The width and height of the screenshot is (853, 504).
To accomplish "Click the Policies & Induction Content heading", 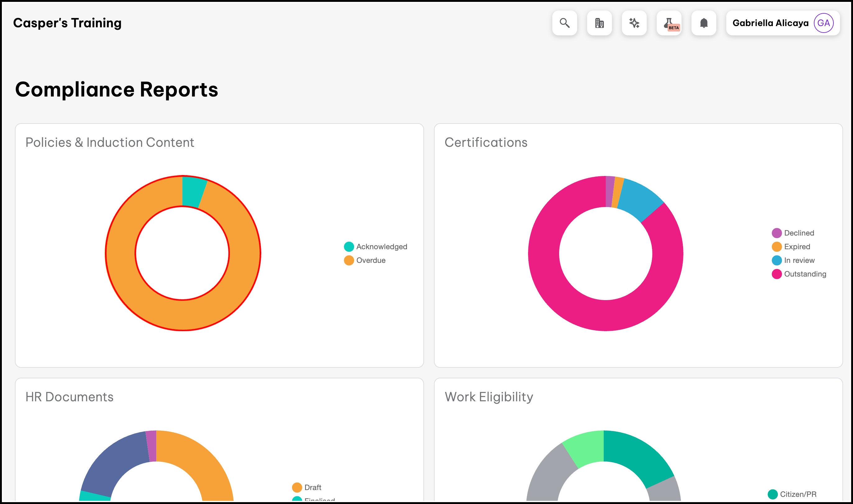I will click(110, 142).
